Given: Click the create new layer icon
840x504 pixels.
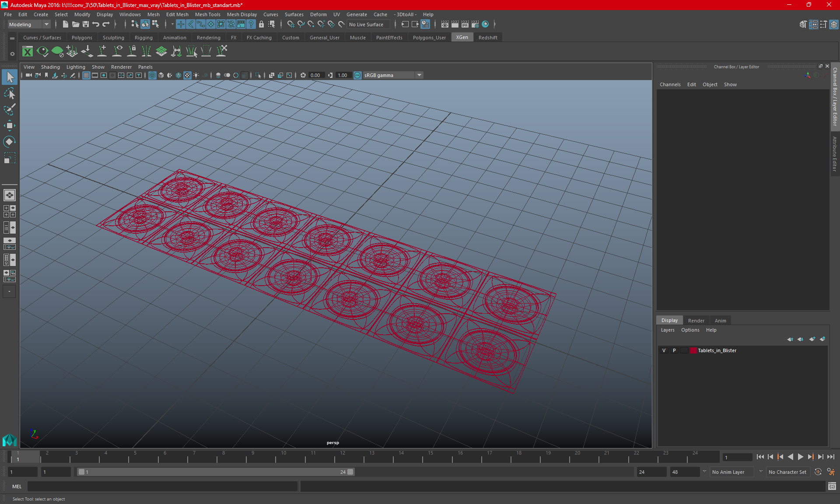Looking at the screenshot, I should click(x=812, y=339).
